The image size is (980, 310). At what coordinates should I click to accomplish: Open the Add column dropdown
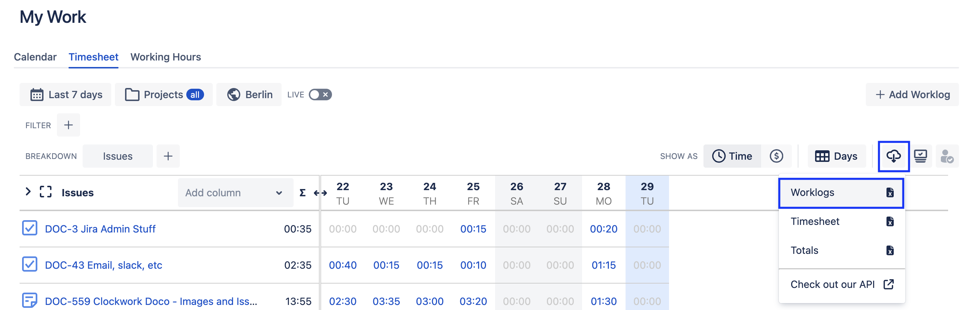(x=235, y=193)
